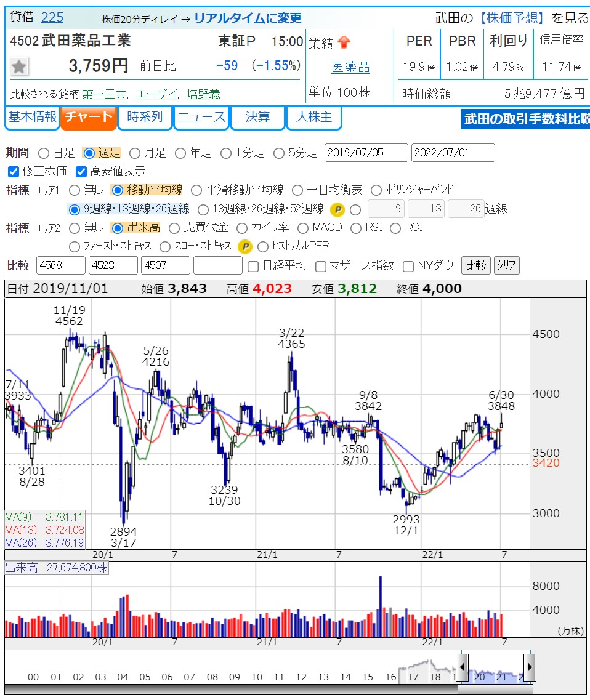This screenshot has width=590, height=700.
Task: Open the 大株主 tab
Action: (x=313, y=117)
